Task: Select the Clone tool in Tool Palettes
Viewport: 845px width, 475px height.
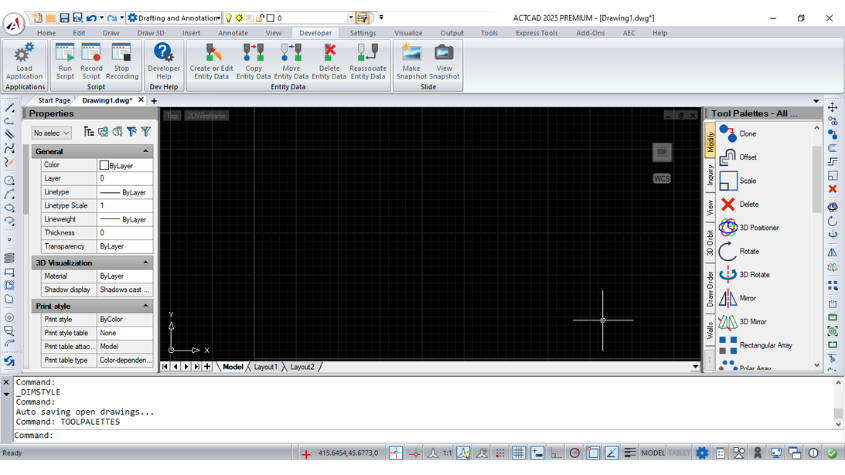Action: [738, 133]
